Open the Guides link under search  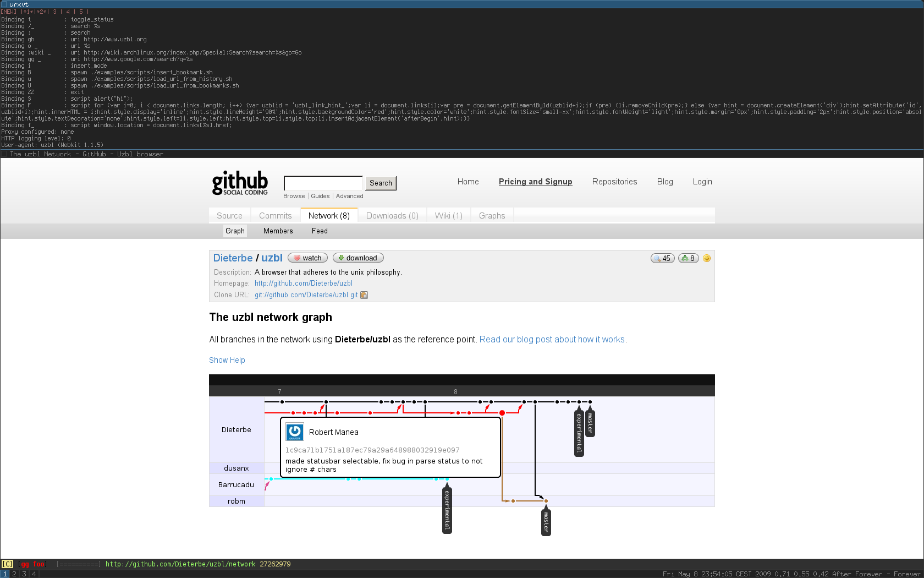[320, 197]
